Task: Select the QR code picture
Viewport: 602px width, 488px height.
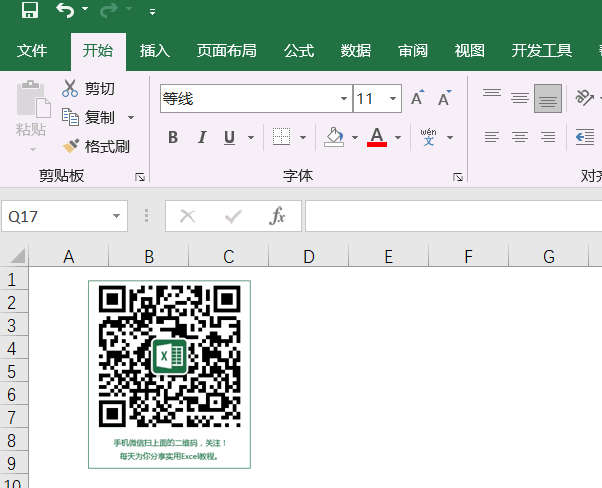Action: click(x=169, y=374)
